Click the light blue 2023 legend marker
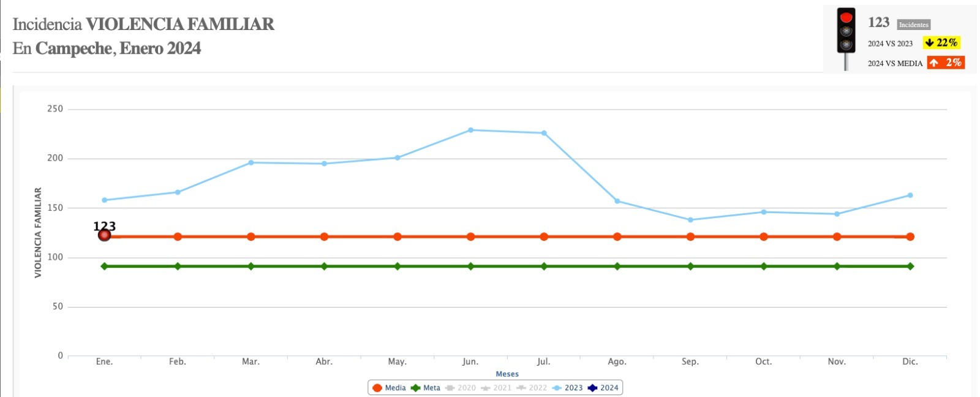This screenshot has height=397, width=980. pyautogui.click(x=557, y=388)
